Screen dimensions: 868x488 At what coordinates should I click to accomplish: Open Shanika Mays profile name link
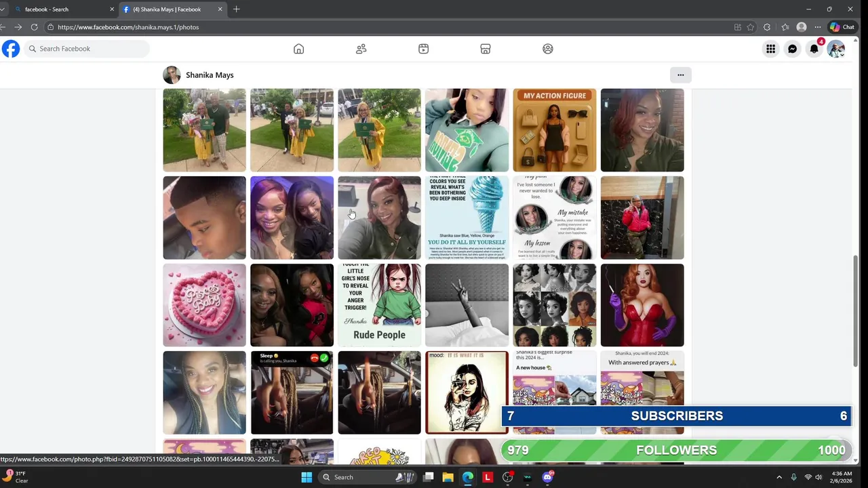pos(210,75)
